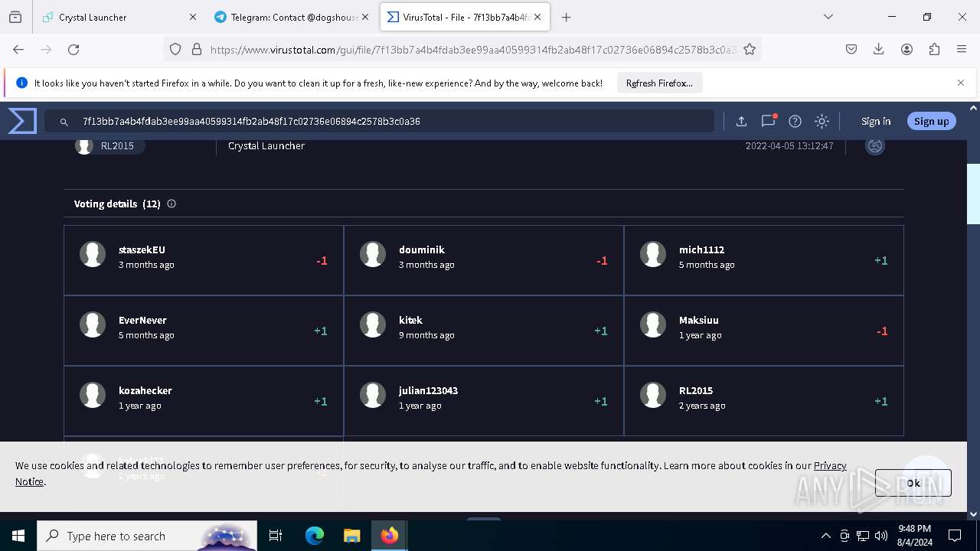This screenshot has width=980, height=551.
Task: Open the Firefox View icon
Action: (15, 17)
